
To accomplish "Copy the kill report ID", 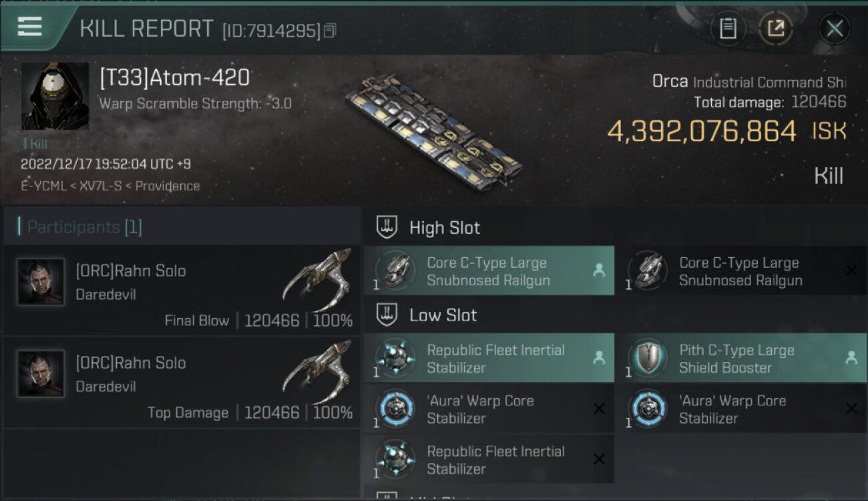I will [x=330, y=31].
